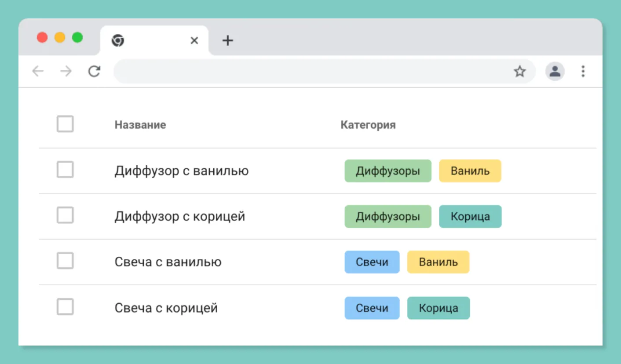Click the browser back arrow
This screenshot has width=621, height=364.
tap(38, 71)
